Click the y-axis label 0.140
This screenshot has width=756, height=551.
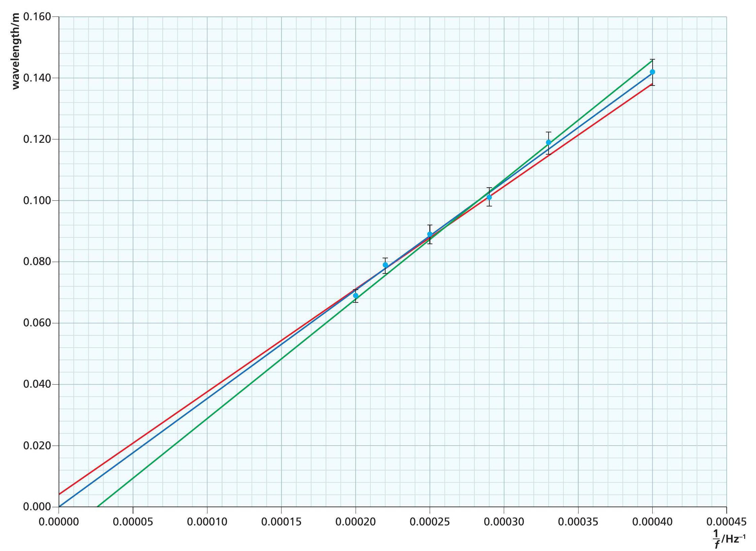coord(37,78)
